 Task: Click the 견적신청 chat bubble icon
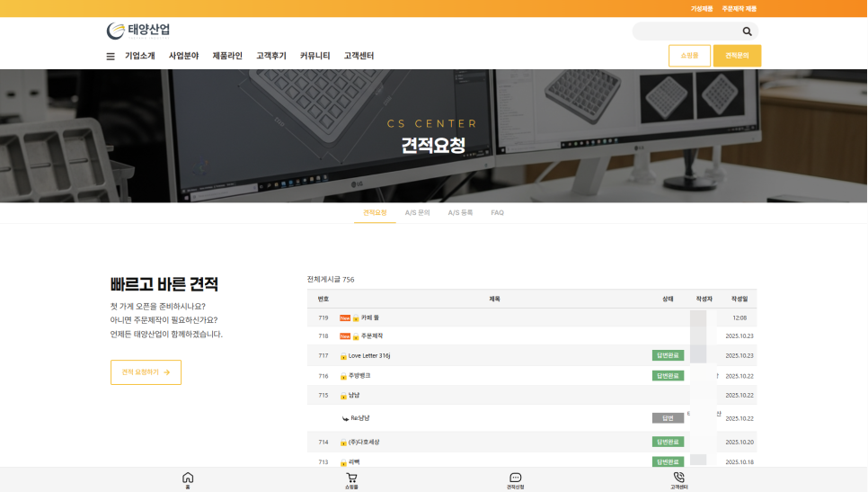[515, 478]
